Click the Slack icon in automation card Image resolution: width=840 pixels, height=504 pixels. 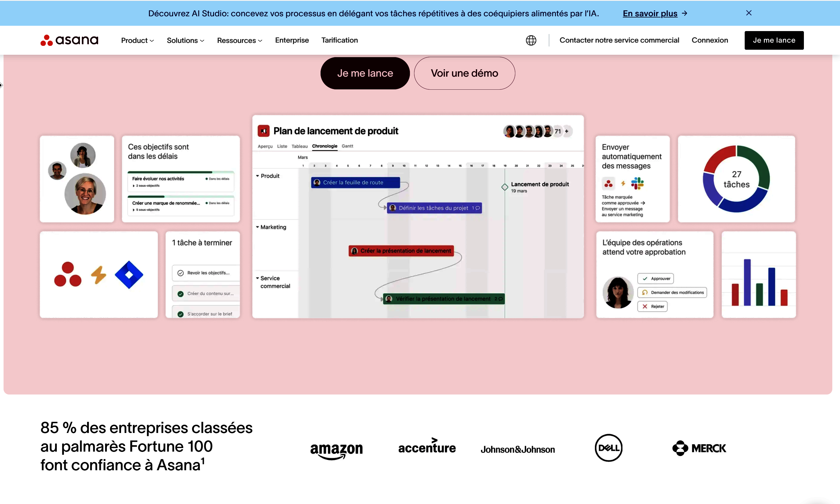point(637,183)
